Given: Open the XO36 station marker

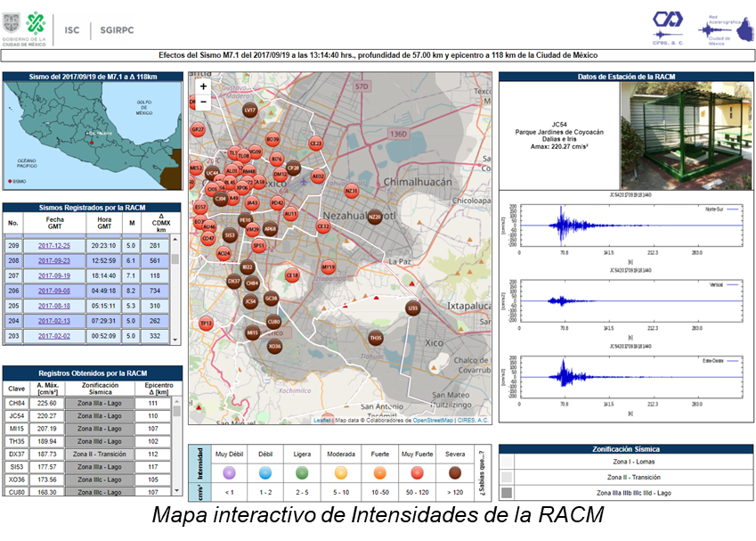Looking at the screenshot, I should pyautogui.click(x=275, y=346).
